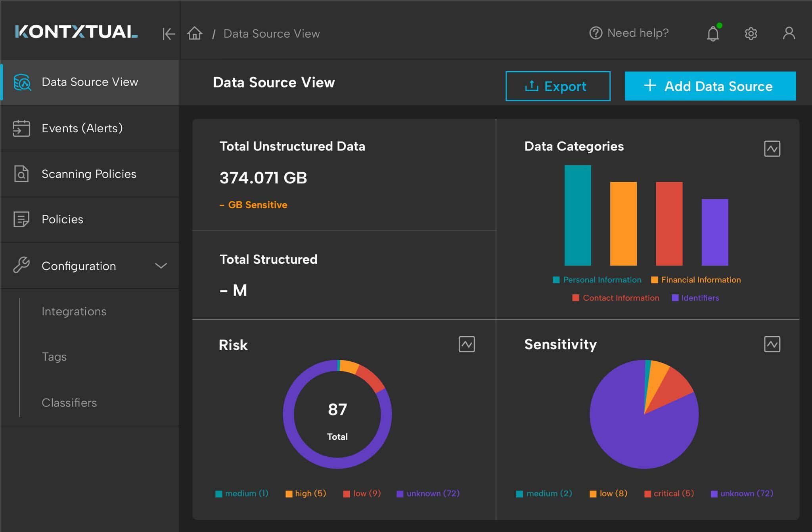Click Add Data Source button

point(710,86)
